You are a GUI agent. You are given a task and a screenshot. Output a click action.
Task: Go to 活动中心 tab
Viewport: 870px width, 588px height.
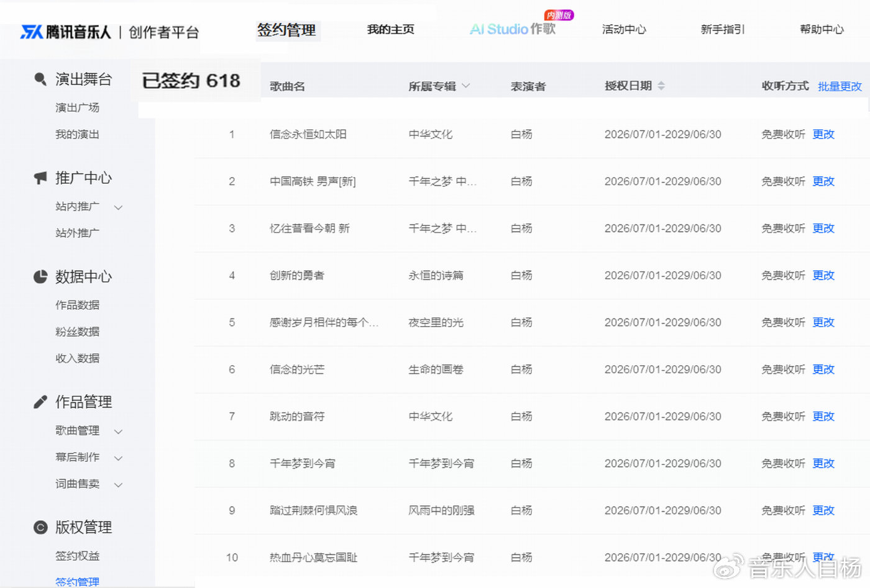(x=624, y=29)
